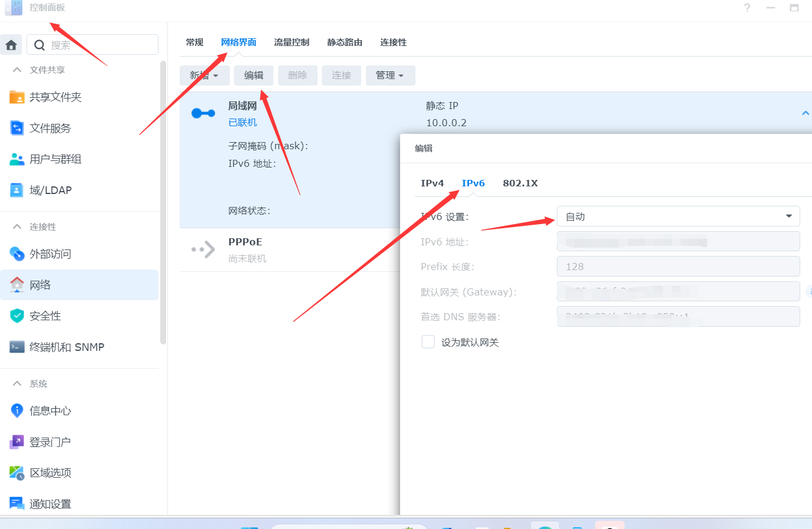Select the 网络 network icon

tap(17, 285)
